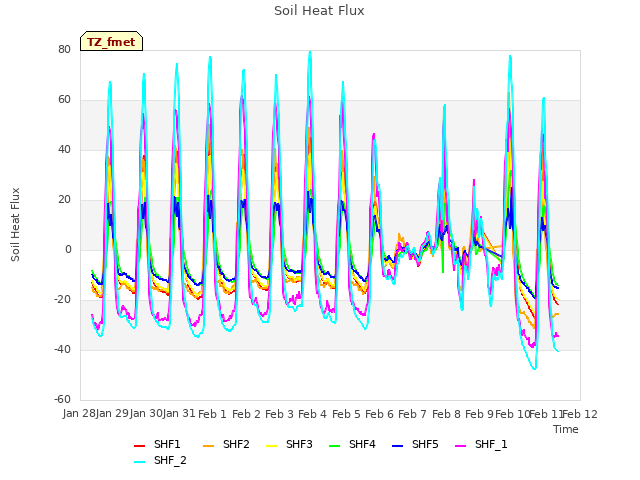Select the SHF_1 legend label
This screenshot has width=640, height=480.
[x=491, y=444]
